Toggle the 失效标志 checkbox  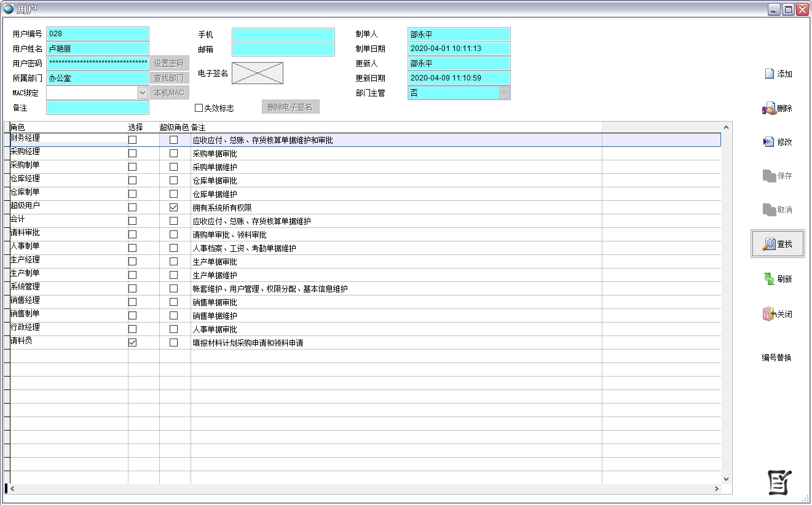(x=199, y=108)
